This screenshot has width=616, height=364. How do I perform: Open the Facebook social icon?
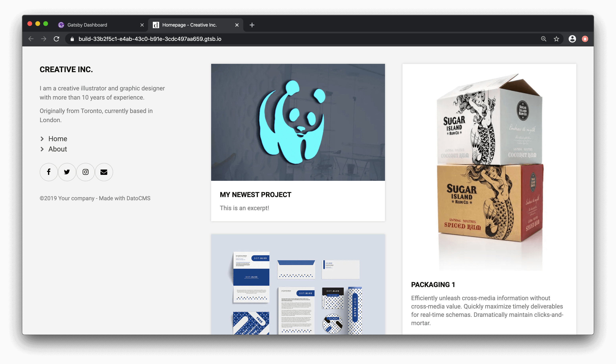pyautogui.click(x=49, y=172)
